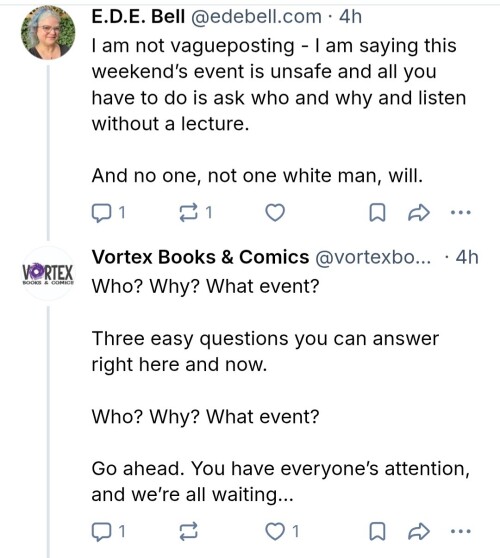Visit the @edebell.com handle

(x=256, y=17)
